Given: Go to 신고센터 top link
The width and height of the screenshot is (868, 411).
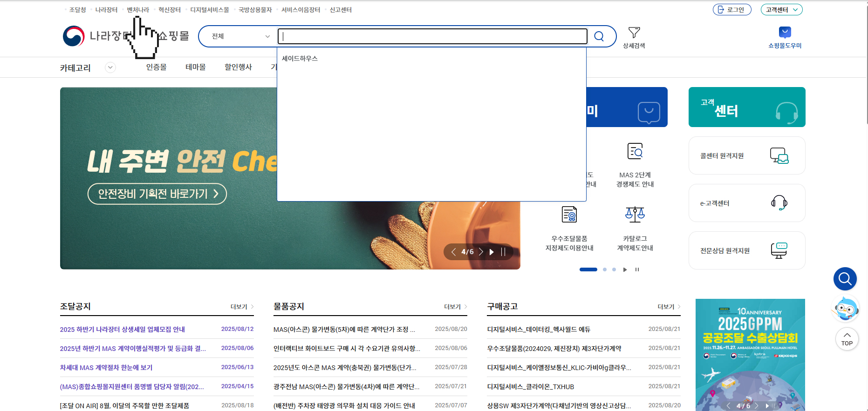Looking at the screenshot, I should [x=341, y=10].
